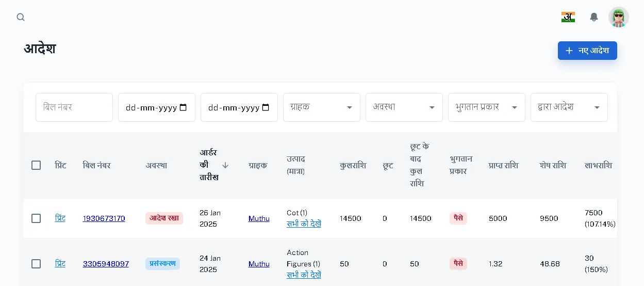Open calendar picker on first date field
The height and width of the screenshot is (286, 644).
pos(183,107)
